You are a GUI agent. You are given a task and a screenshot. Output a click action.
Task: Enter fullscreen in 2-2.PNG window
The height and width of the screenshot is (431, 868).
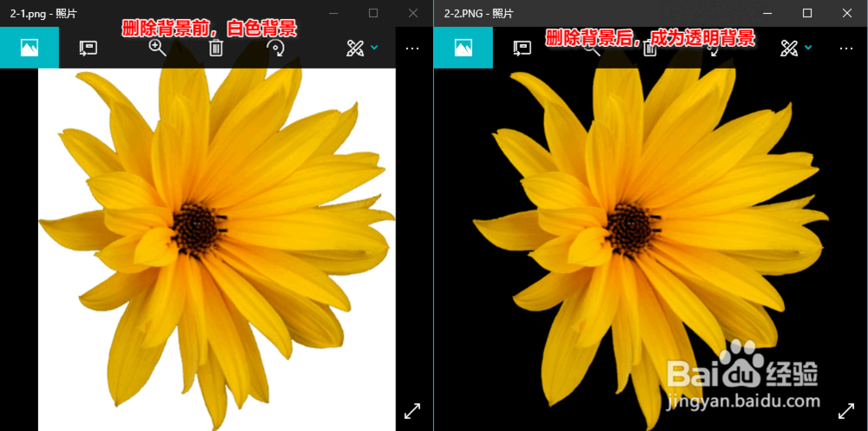[846, 411]
